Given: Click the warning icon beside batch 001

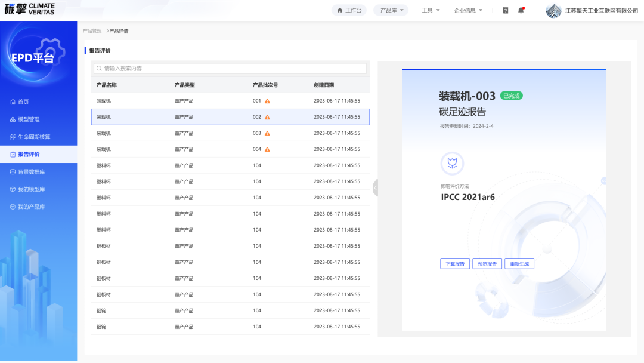Looking at the screenshot, I should (267, 101).
